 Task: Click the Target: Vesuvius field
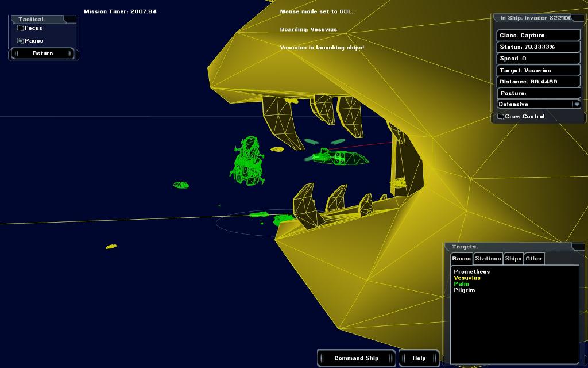pyautogui.click(x=538, y=70)
